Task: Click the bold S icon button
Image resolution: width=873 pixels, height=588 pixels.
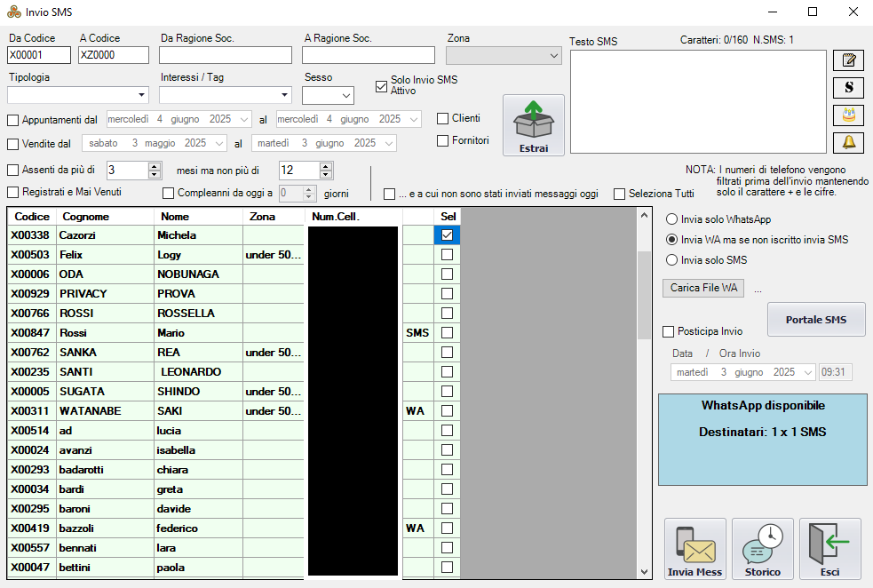Action: 848,88
